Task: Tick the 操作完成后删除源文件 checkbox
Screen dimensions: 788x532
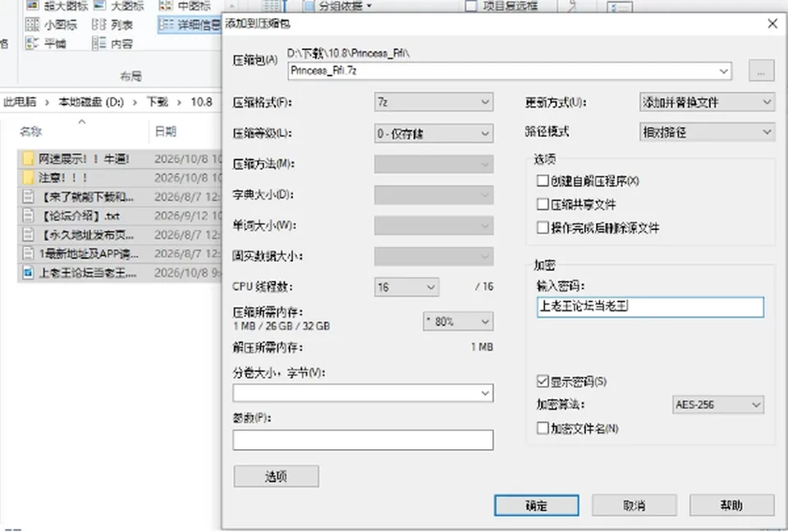Action: (543, 227)
